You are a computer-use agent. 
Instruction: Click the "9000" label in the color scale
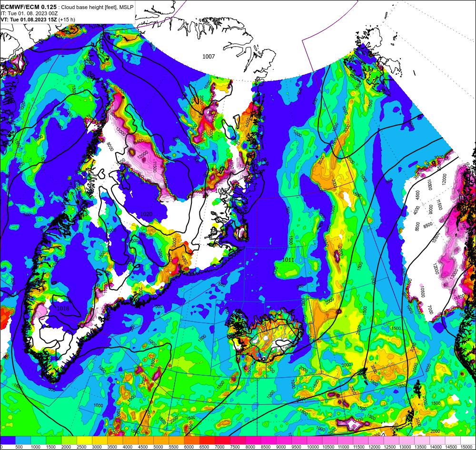click(x=281, y=447)
